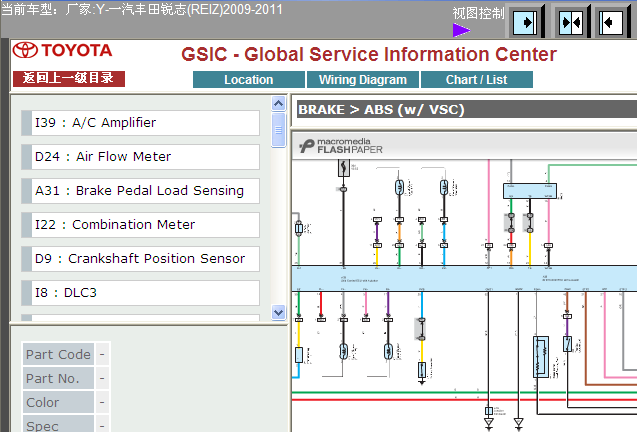This screenshot has height=432, width=637.
Task: Click the Toyota logo
Action: coord(62,50)
